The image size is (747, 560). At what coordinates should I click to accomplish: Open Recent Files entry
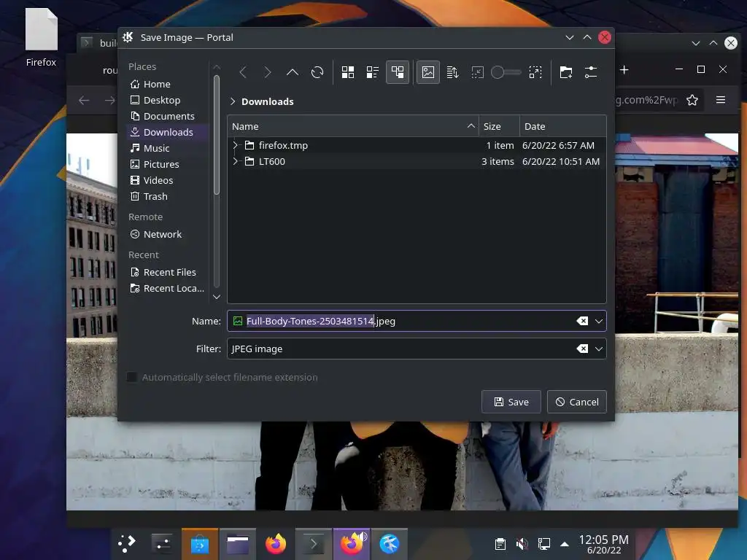pos(167,273)
